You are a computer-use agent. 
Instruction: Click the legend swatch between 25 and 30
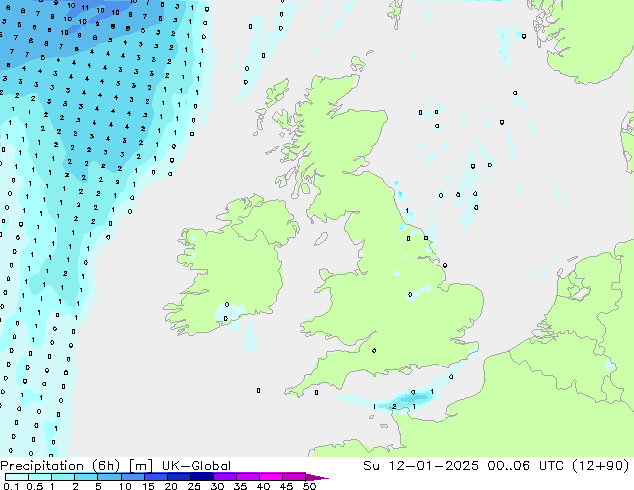tap(201, 477)
